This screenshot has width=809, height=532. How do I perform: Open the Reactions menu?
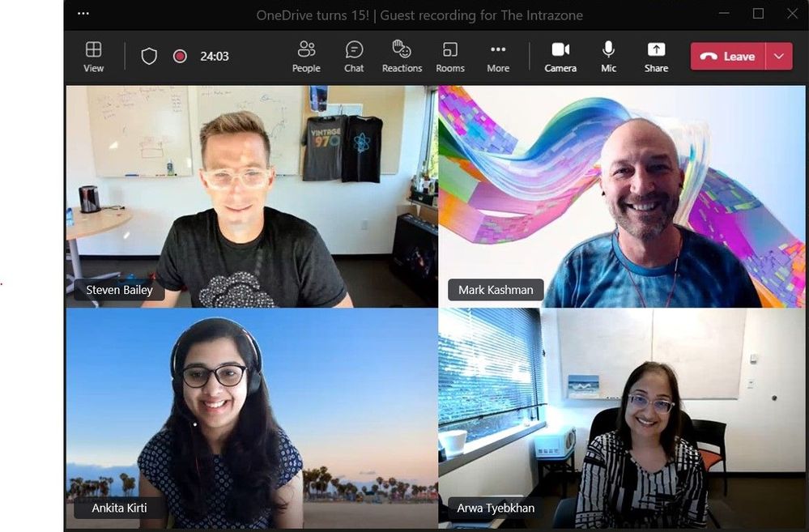click(402, 57)
